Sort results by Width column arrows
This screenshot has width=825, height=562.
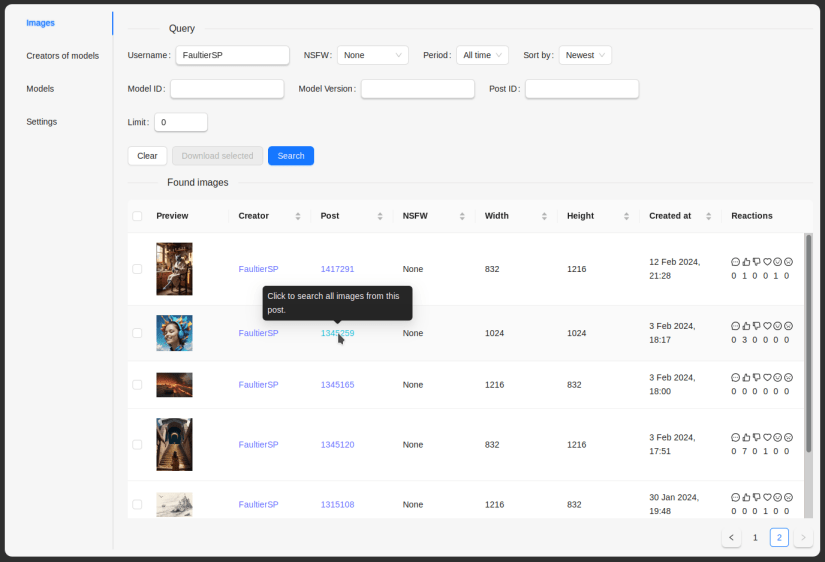tap(543, 216)
